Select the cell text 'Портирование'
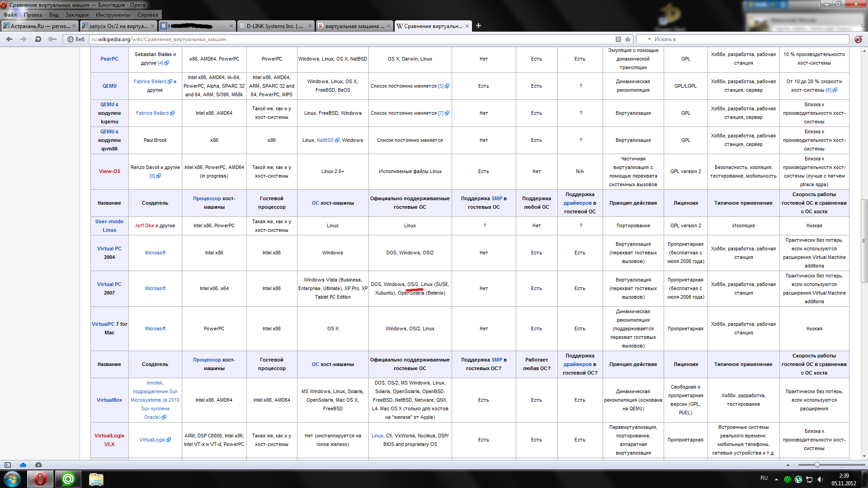868x488 pixels. [x=633, y=225]
